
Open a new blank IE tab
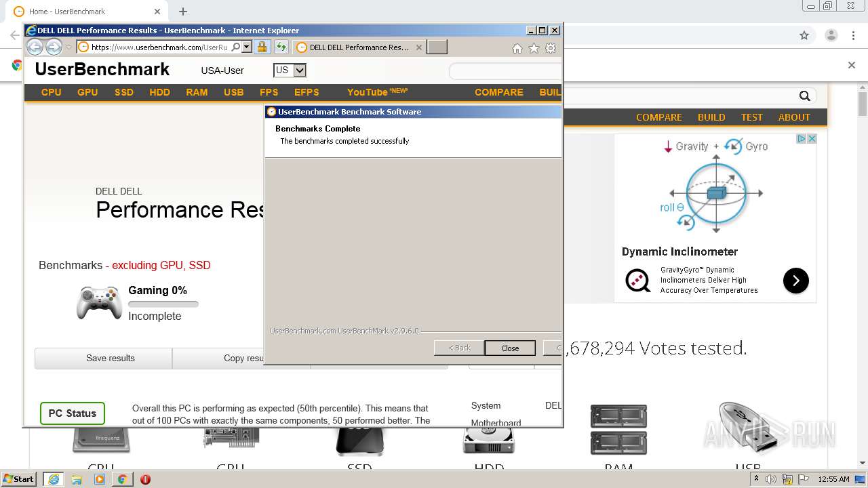click(x=437, y=47)
